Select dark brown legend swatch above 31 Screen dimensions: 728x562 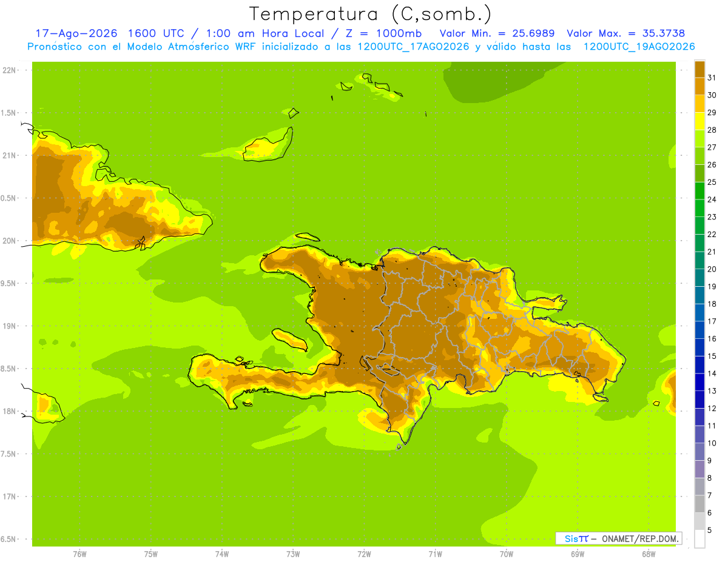point(699,69)
